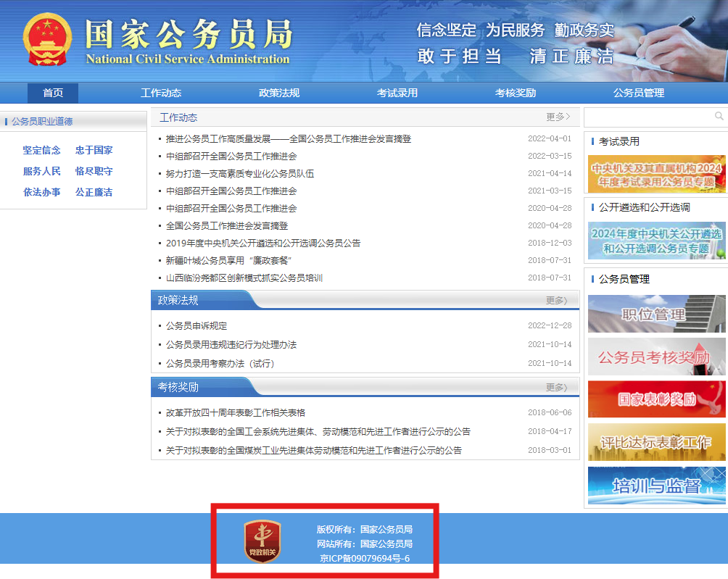This screenshot has height=579, width=728.
Task: Open article 努力打造一支高素质专业化公务员队伍
Action: [x=239, y=173]
